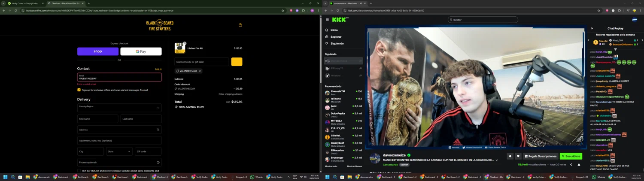644x181 pixels.
Task: Click the Kick logo
Action: [x=340, y=19]
